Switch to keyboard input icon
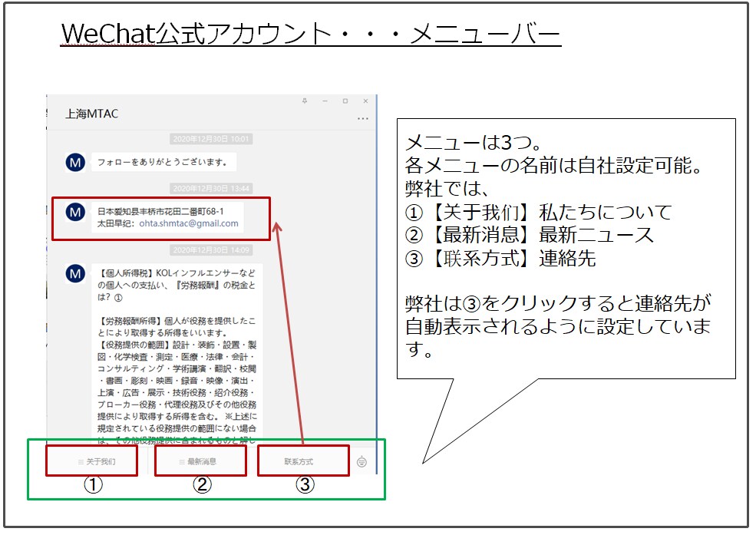The image size is (756, 535). (361, 462)
